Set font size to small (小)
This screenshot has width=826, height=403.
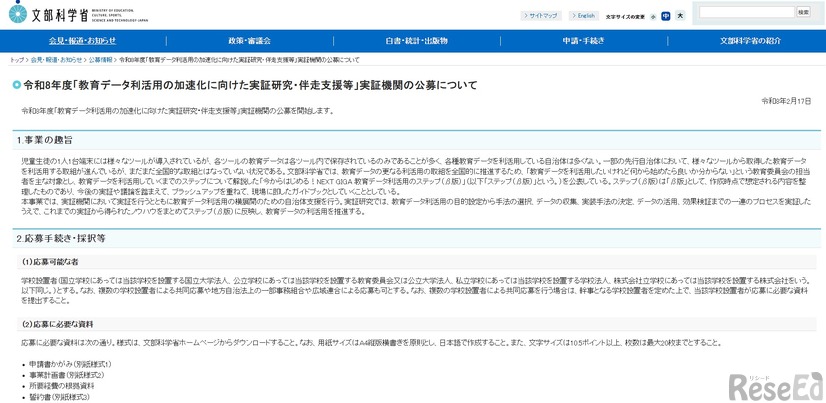(653, 16)
